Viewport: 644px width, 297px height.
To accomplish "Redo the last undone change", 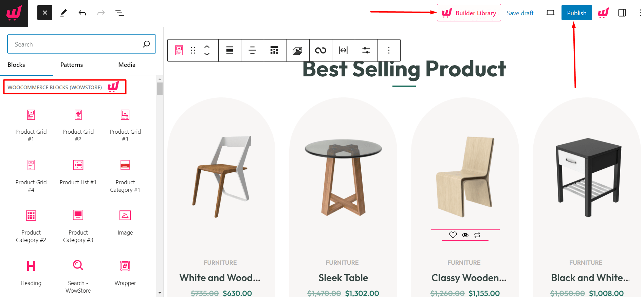I will tap(101, 13).
